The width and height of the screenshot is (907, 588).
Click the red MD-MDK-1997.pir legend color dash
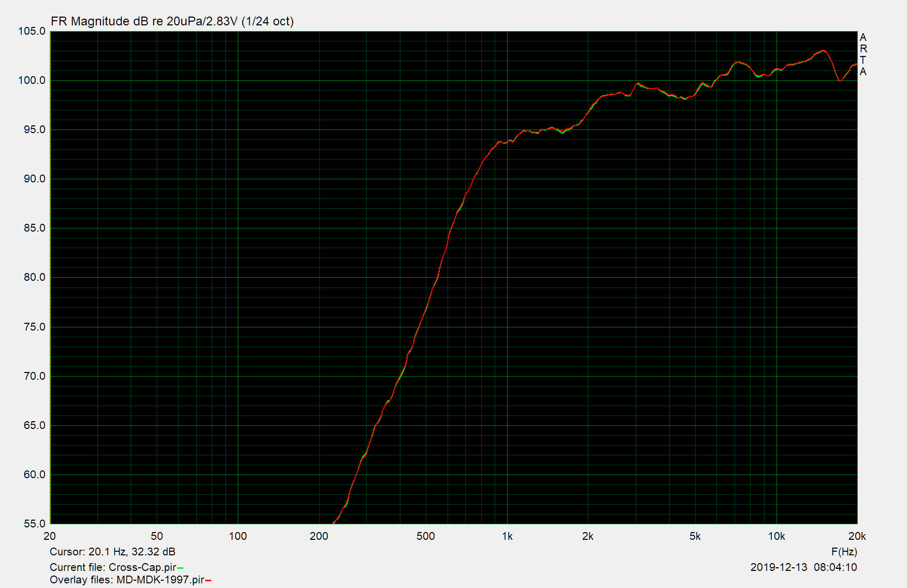pyautogui.click(x=208, y=581)
